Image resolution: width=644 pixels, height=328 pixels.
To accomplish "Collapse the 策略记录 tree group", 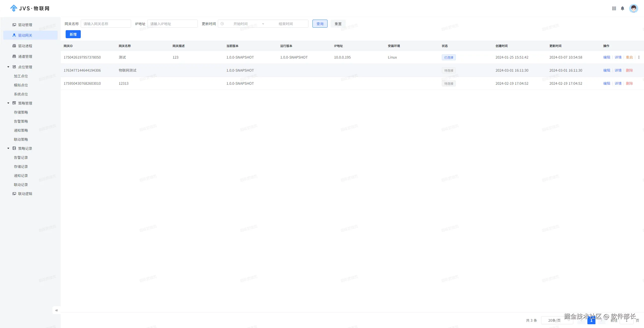I will (x=8, y=148).
